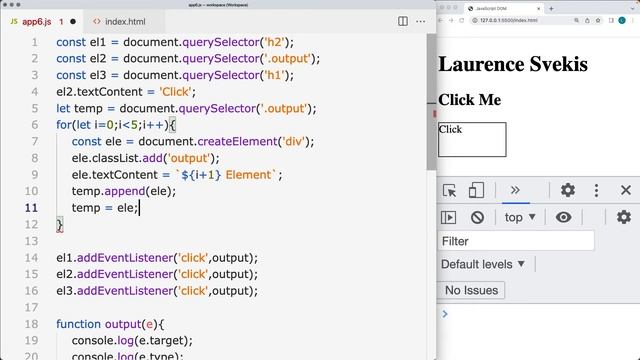Open a new browser tab

point(551,8)
